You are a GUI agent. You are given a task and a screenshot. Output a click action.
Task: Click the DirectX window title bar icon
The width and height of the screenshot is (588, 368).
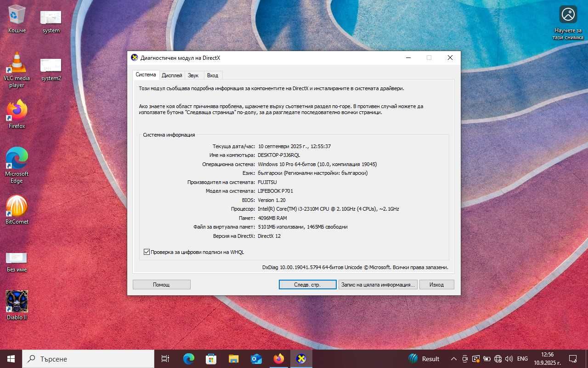coord(135,58)
